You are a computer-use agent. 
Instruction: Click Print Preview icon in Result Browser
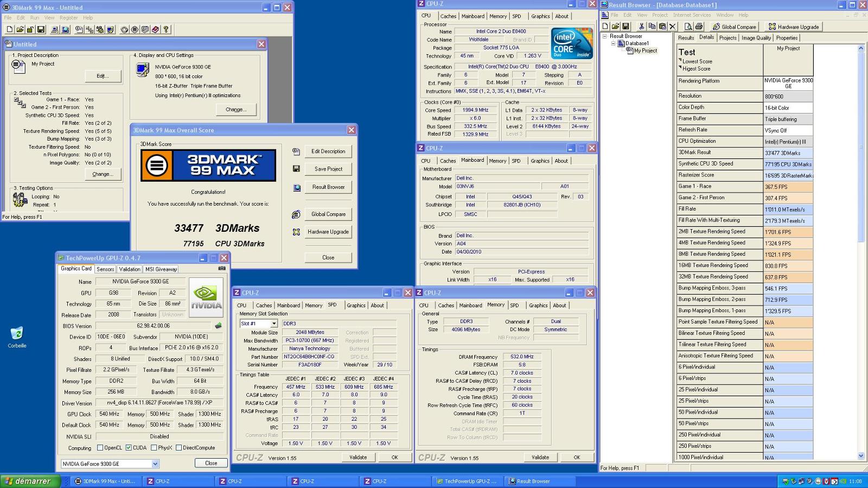(688, 26)
